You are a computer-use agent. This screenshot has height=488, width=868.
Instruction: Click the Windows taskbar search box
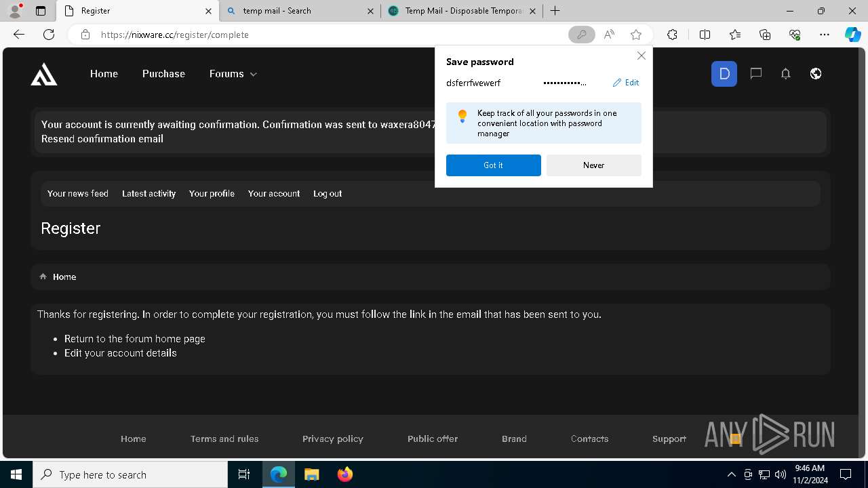[130, 474]
